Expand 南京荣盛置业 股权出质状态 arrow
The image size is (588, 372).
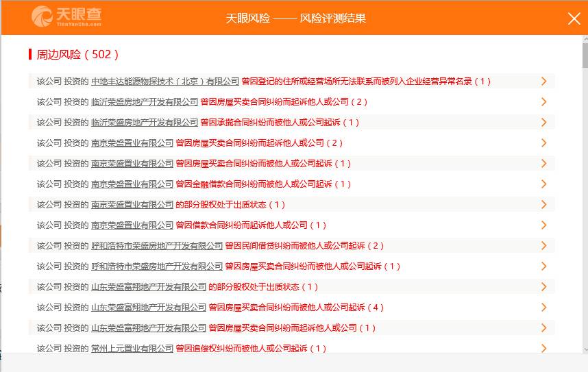tap(543, 205)
